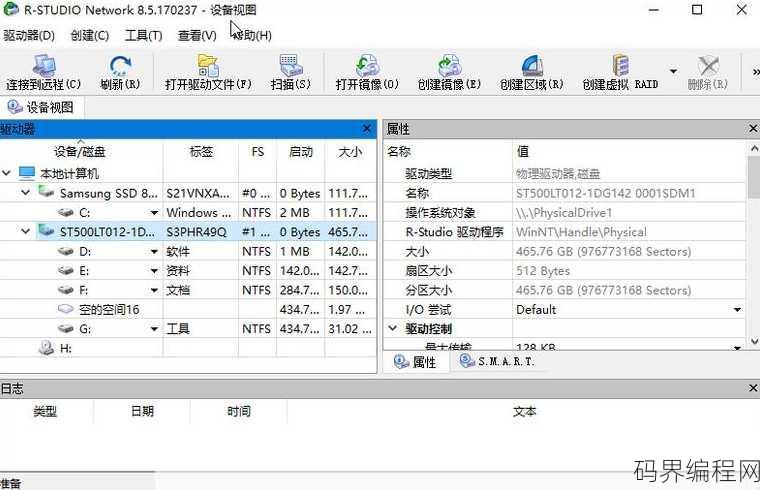This screenshot has width=760, height=490.
Task: Click the 日期 log column header
Action: pyautogui.click(x=142, y=411)
